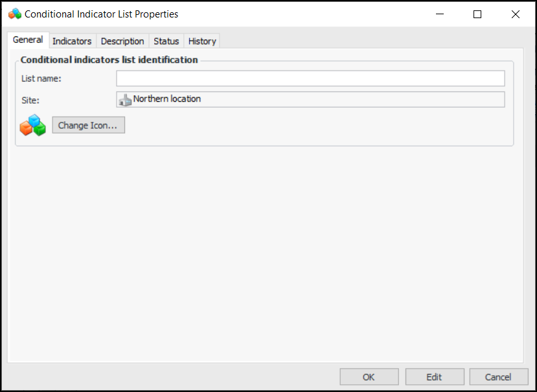The height and width of the screenshot is (392, 537).
Task: Click the building icon in the Site field
Action: click(125, 100)
